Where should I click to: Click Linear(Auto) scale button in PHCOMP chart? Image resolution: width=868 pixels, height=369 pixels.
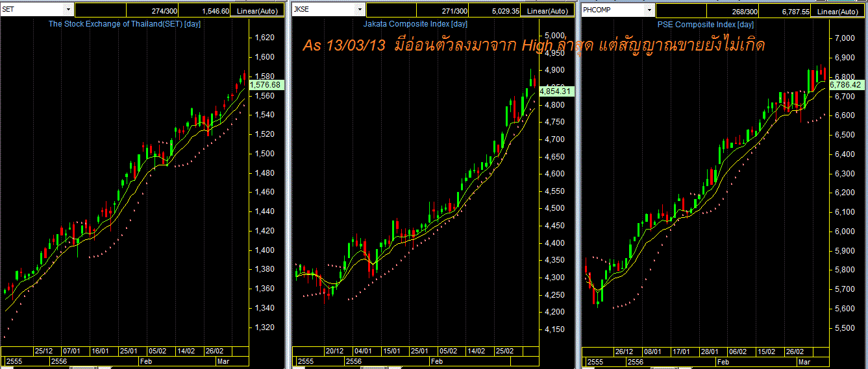[x=837, y=11]
